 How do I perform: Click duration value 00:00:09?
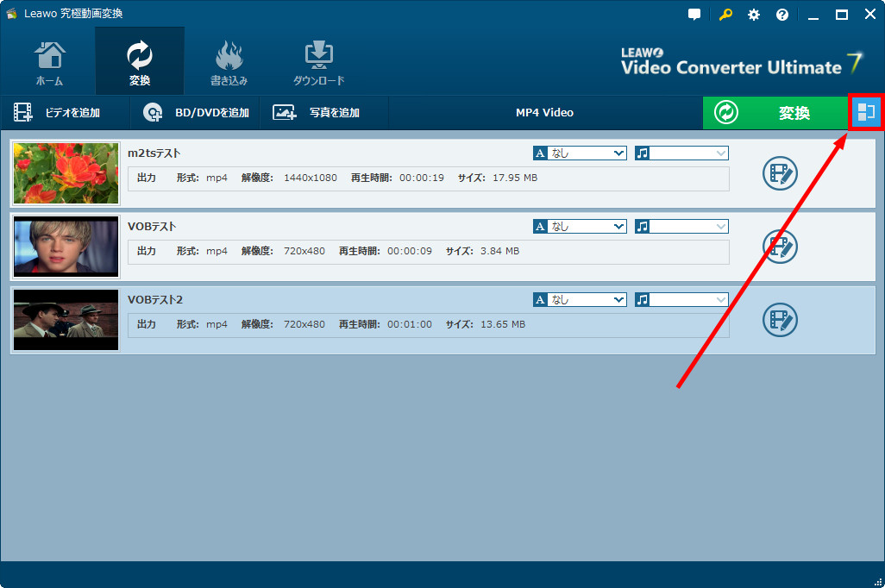410,251
